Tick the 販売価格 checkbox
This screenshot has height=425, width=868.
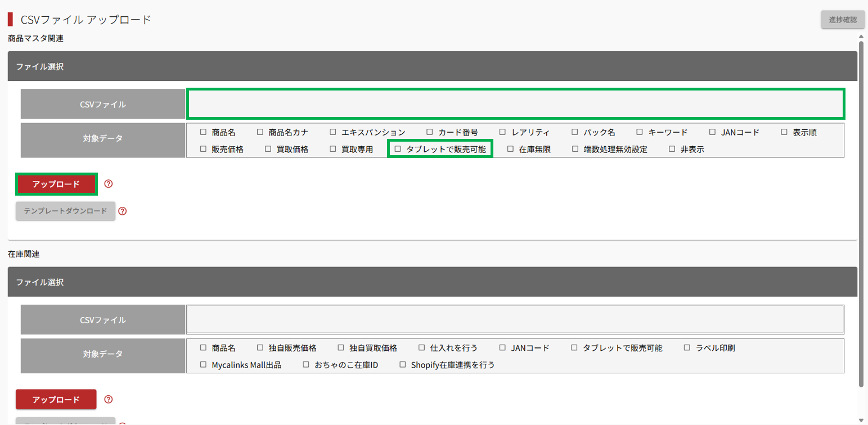[204, 150]
